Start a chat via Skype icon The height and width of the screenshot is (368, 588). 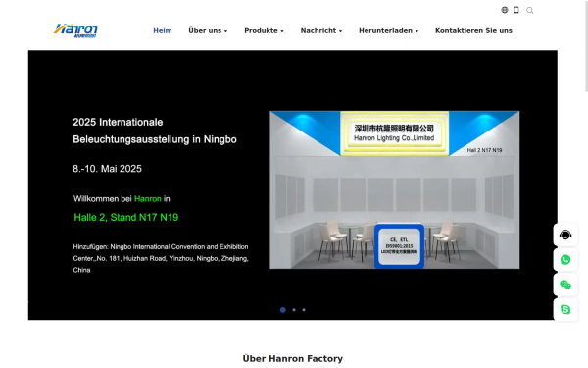565,309
